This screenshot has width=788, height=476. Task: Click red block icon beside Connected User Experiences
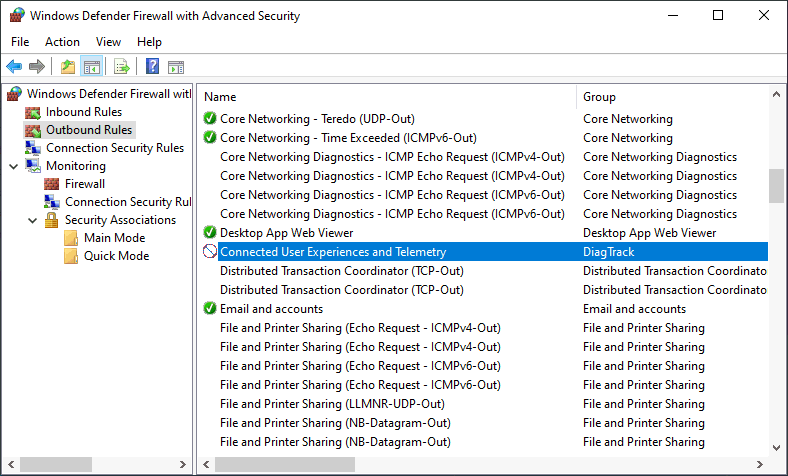[x=210, y=251]
